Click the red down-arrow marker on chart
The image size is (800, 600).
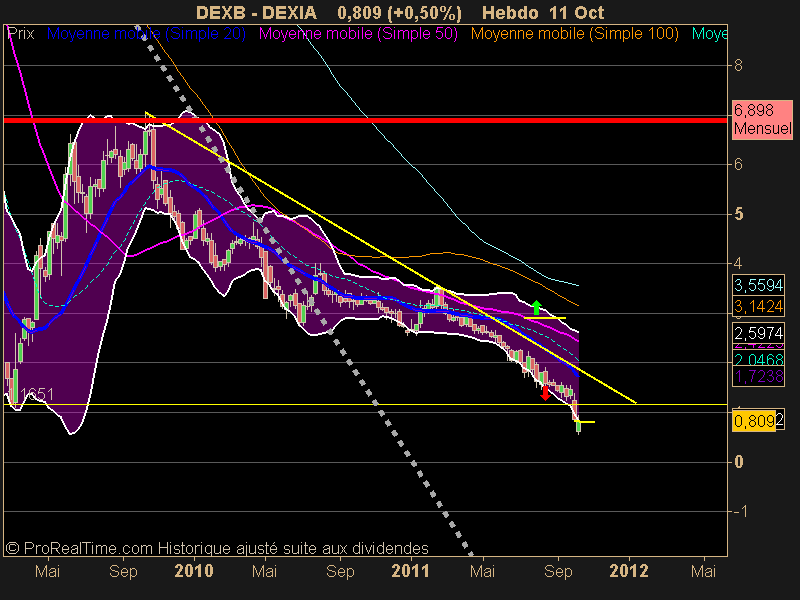[x=545, y=393]
